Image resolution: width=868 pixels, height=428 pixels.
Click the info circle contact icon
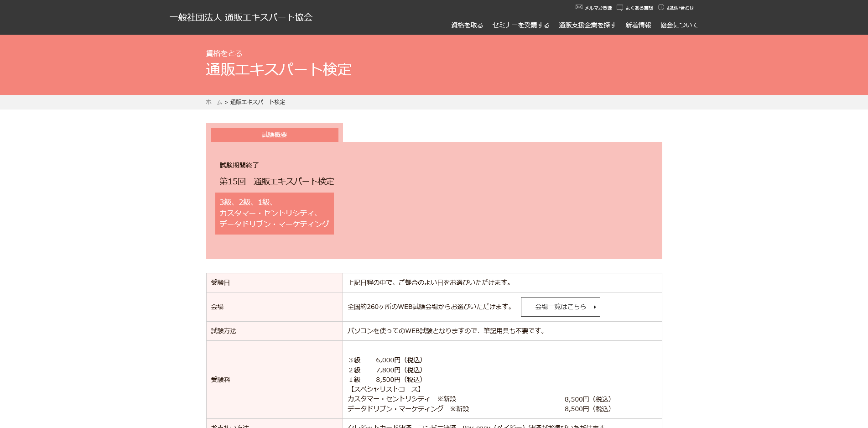[661, 7]
